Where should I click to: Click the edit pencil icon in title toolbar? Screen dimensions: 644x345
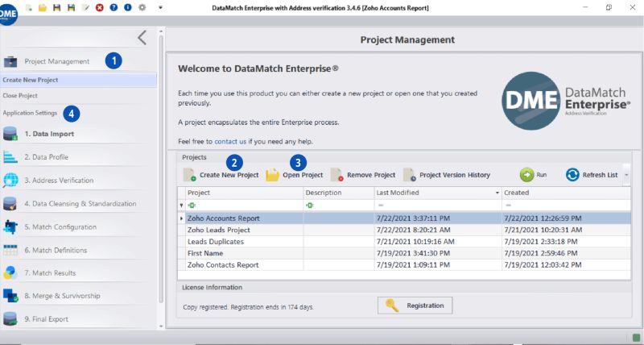[85, 8]
